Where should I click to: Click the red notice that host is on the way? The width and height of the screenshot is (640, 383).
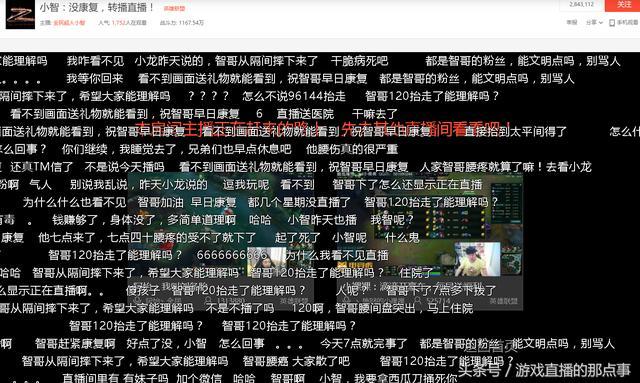[322, 128]
